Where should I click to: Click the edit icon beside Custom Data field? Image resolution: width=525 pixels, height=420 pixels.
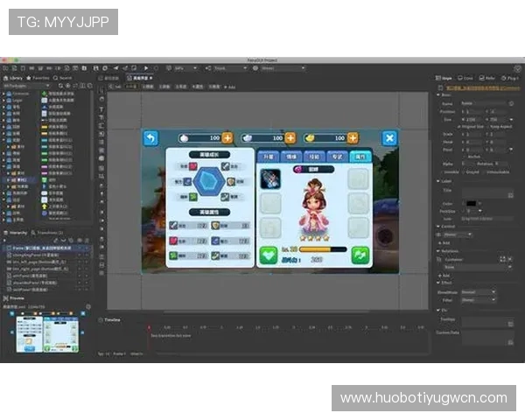pyautogui.click(x=511, y=342)
